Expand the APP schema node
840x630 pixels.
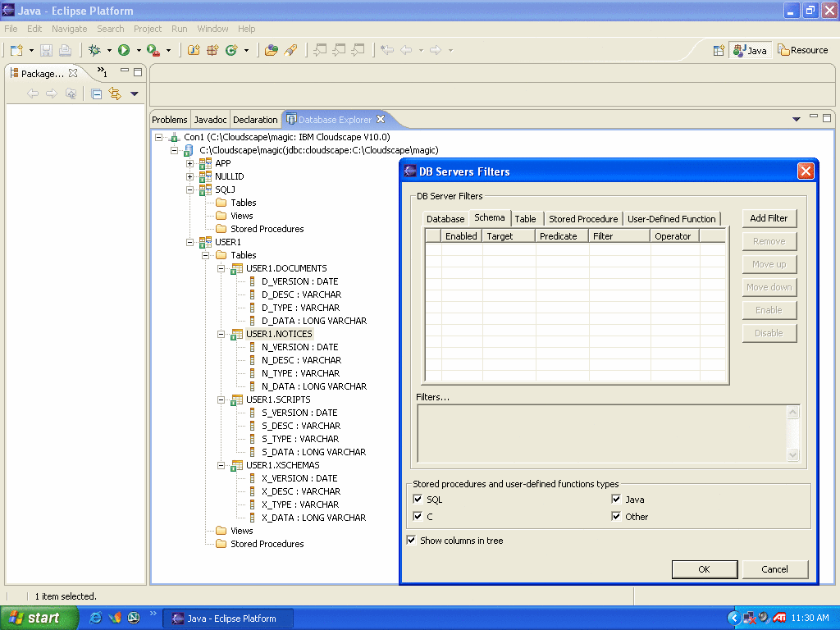(190, 163)
